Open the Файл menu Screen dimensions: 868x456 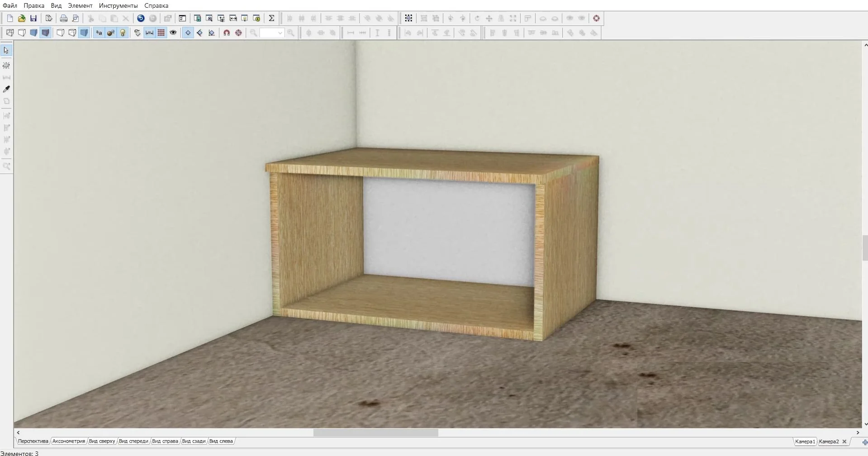[x=10, y=5]
